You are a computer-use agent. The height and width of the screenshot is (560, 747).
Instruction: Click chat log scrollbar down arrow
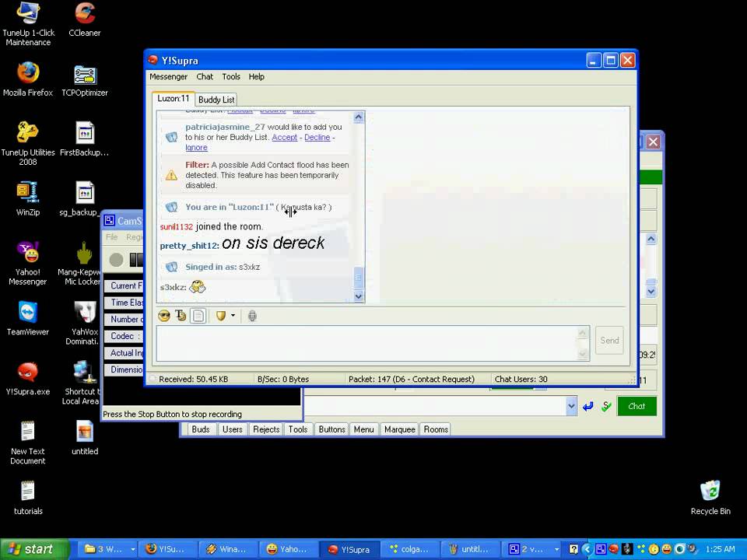[359, 296]
